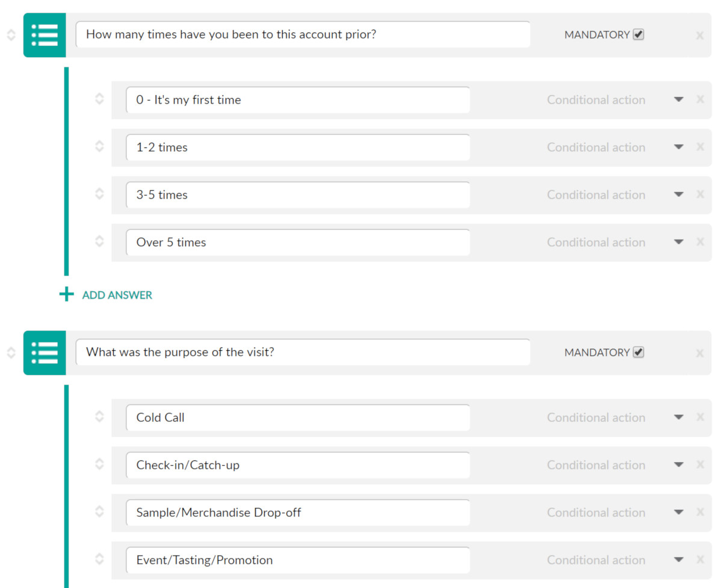Open the Conditional action dropdown for 'Sample/Merchandise Drop-off'
722x588 pixels.
679,512
